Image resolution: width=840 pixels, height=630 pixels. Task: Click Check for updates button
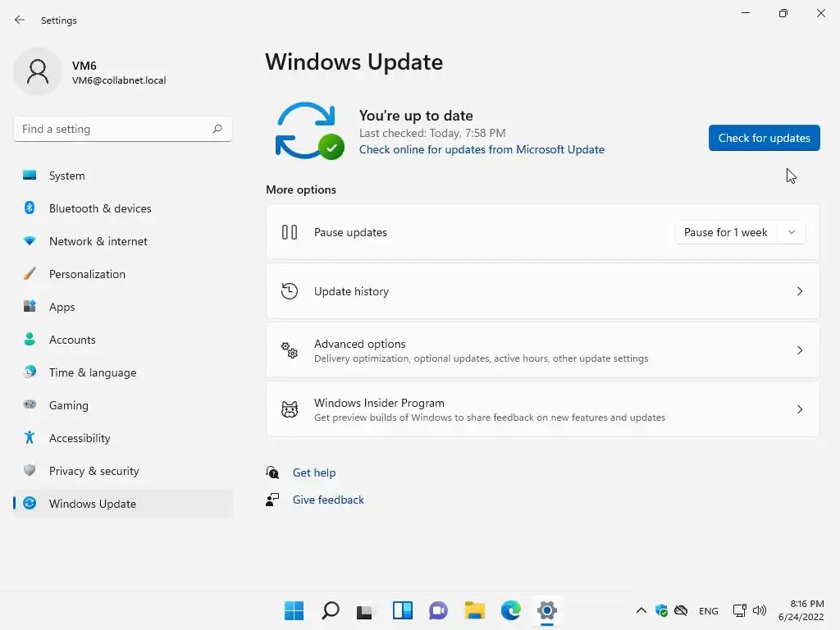pyautogui.click(x=764, y=138)
